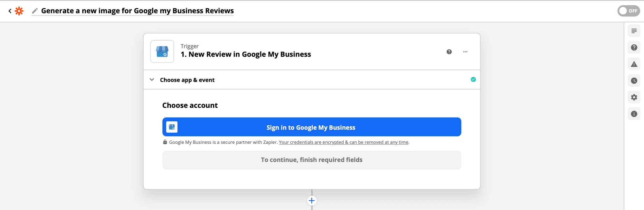Click the Choose account heading

[x=190, y=105]
